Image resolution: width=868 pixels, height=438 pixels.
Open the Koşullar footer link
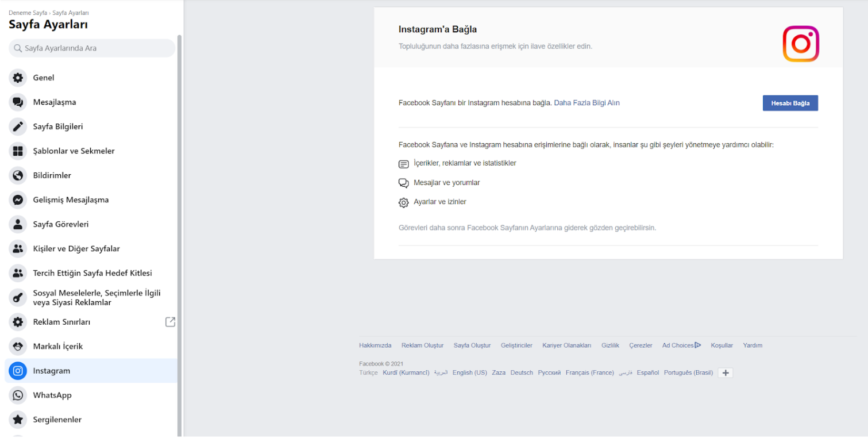[x=722, y=345]
